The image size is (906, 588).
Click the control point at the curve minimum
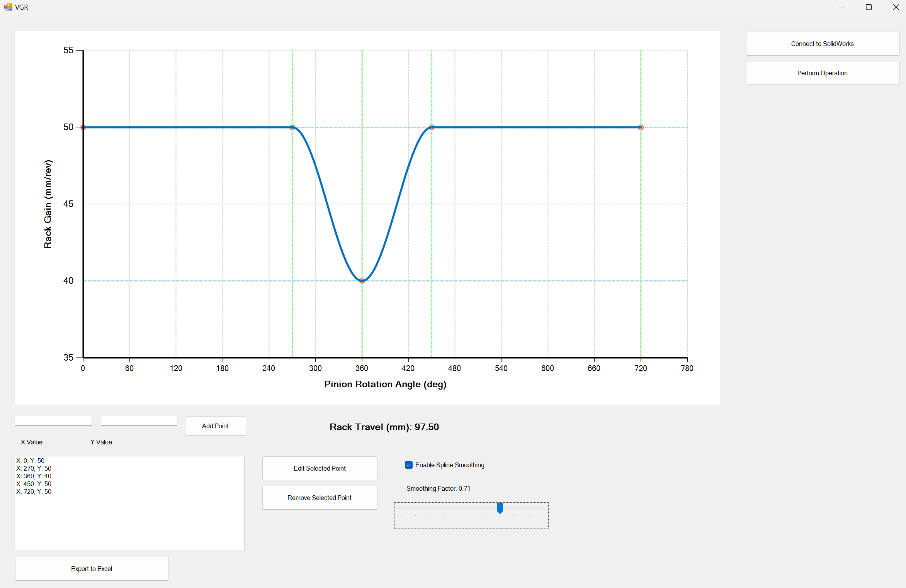tap(362, 281)
